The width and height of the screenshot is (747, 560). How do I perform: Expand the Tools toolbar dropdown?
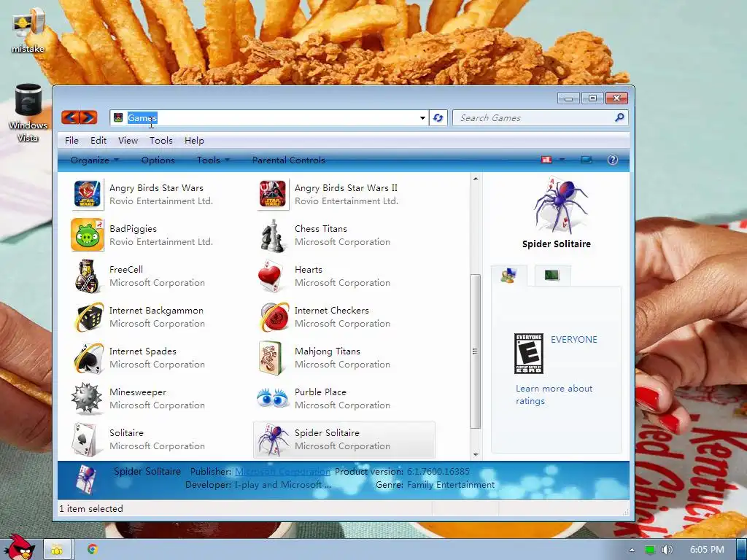pos(213,160)
